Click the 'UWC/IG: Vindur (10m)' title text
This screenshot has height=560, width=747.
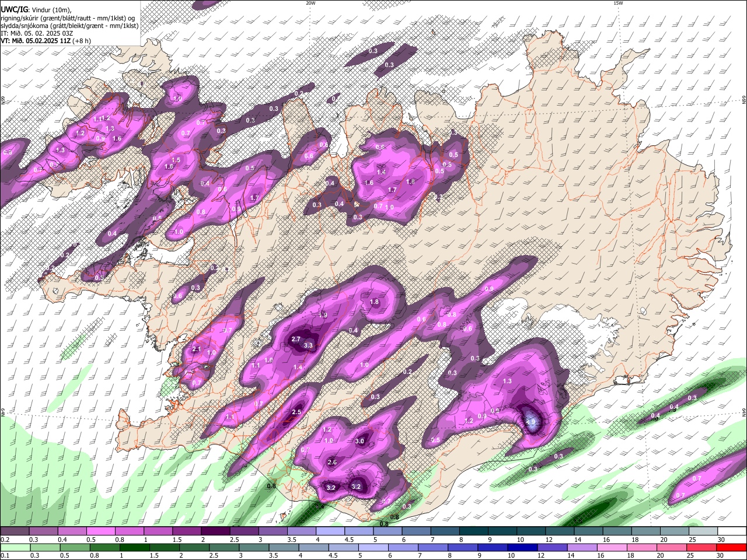[35, 10]
